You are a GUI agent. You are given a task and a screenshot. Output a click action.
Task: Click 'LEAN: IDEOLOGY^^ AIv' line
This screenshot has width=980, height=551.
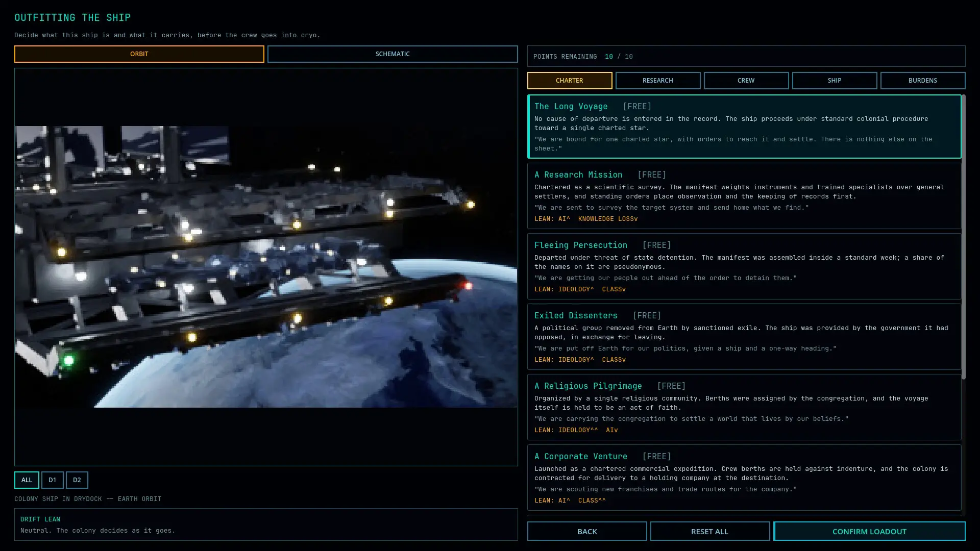(x=576, y=430)
